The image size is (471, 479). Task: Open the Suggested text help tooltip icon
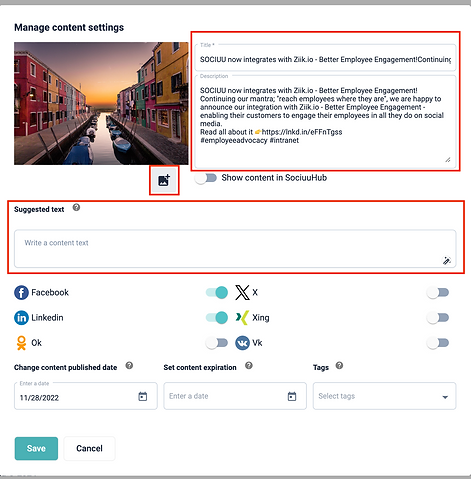pyautogui.click(x=76, y=208)
